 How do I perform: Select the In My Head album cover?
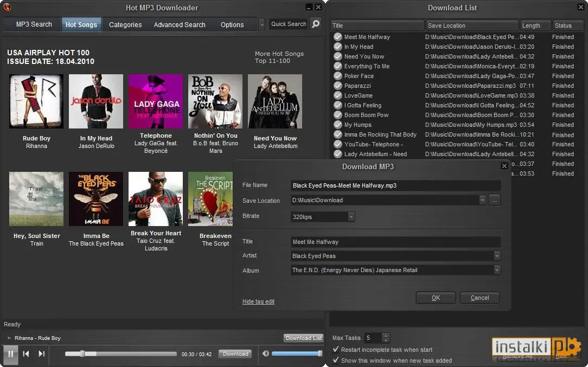tap(96, 101)
